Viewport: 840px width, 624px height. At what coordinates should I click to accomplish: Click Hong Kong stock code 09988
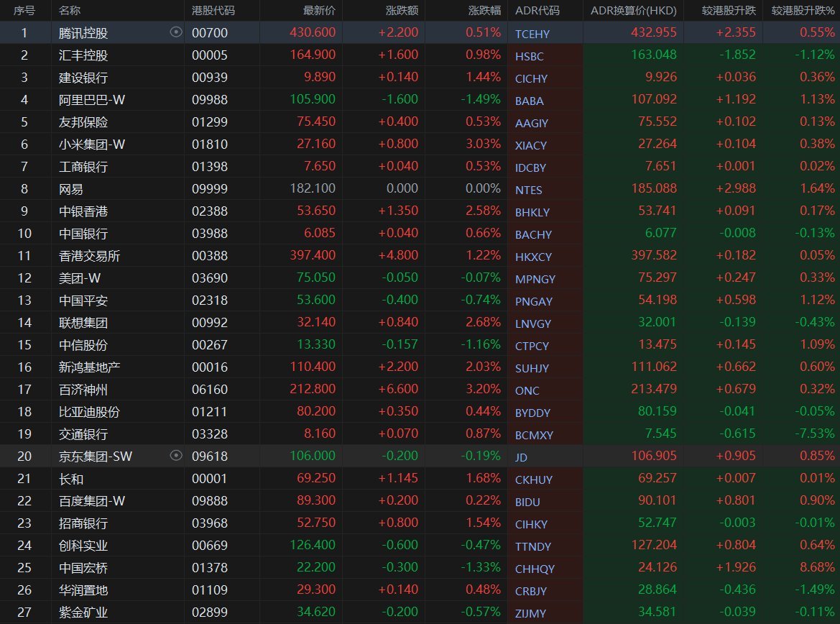pyautogui.click(x=210, y=100)
